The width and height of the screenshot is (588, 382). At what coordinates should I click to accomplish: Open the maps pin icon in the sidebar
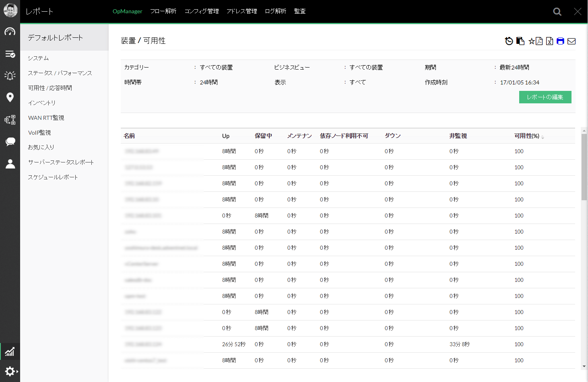click(10, 97)
